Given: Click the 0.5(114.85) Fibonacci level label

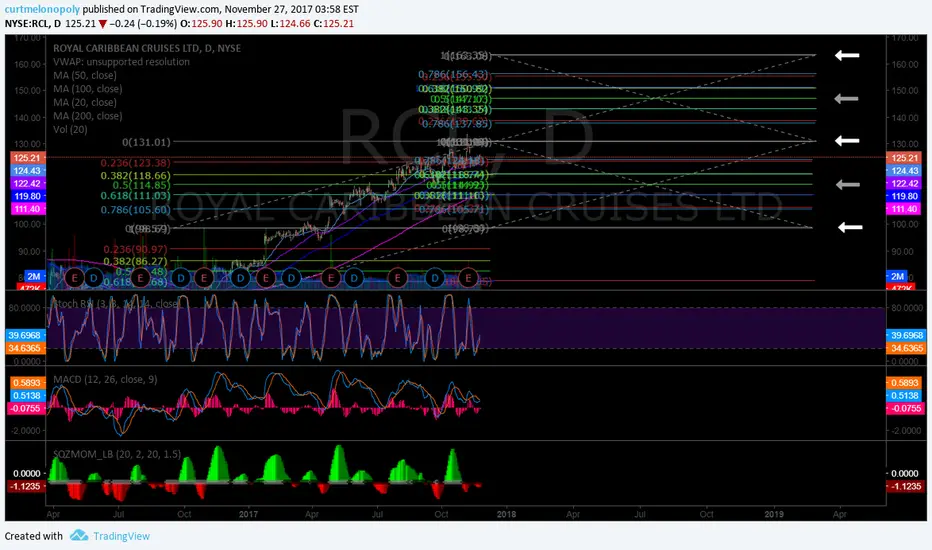Looking at the screenshot, I should [x=141, y=186].
